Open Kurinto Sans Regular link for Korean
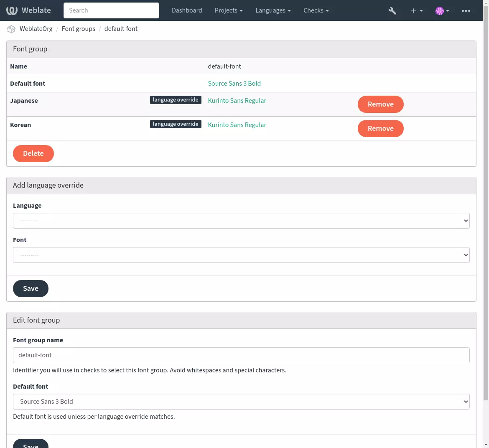 (237, 125)
